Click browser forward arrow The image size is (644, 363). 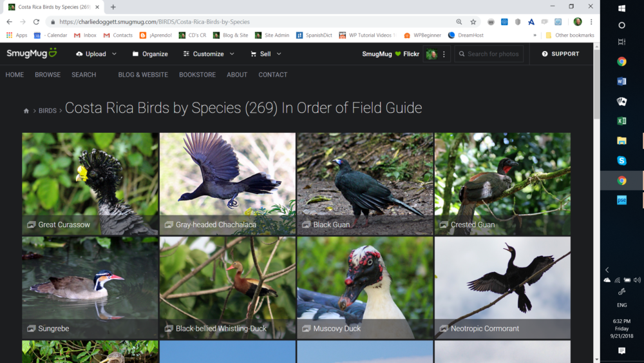(x=23, y=22)
